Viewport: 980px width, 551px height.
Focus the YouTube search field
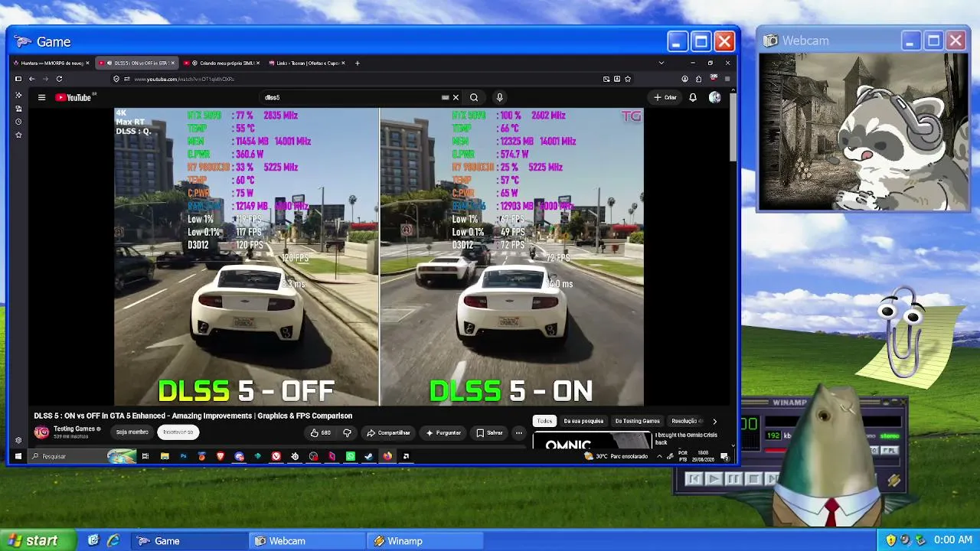click(350, 97)
